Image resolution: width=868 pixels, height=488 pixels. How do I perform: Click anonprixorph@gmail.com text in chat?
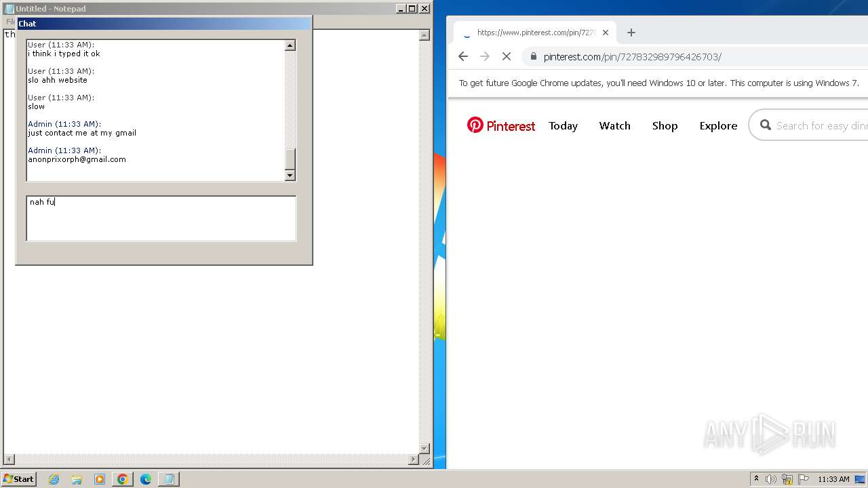(77, 160)
